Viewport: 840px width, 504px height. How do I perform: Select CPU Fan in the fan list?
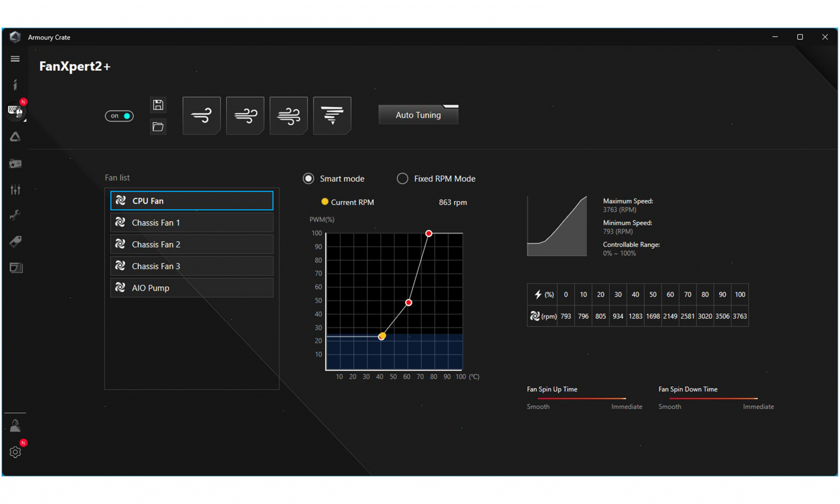pos(192,201)
